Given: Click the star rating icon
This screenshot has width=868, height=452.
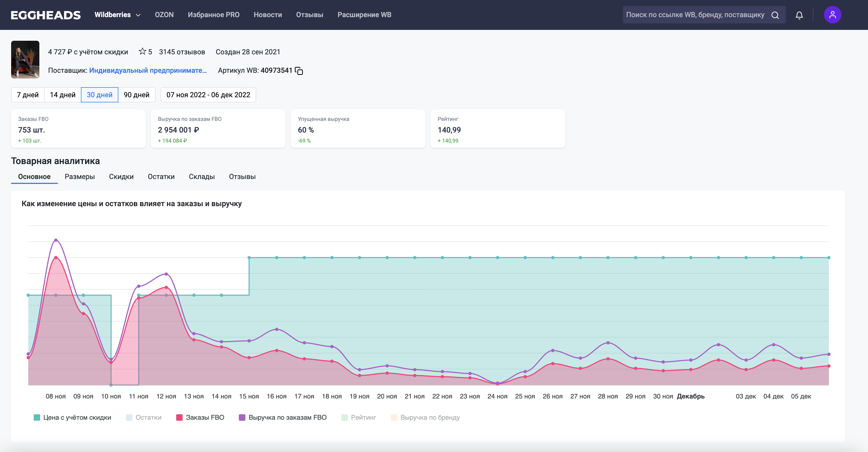Looking at the screenshot, I should click(142, 52).
